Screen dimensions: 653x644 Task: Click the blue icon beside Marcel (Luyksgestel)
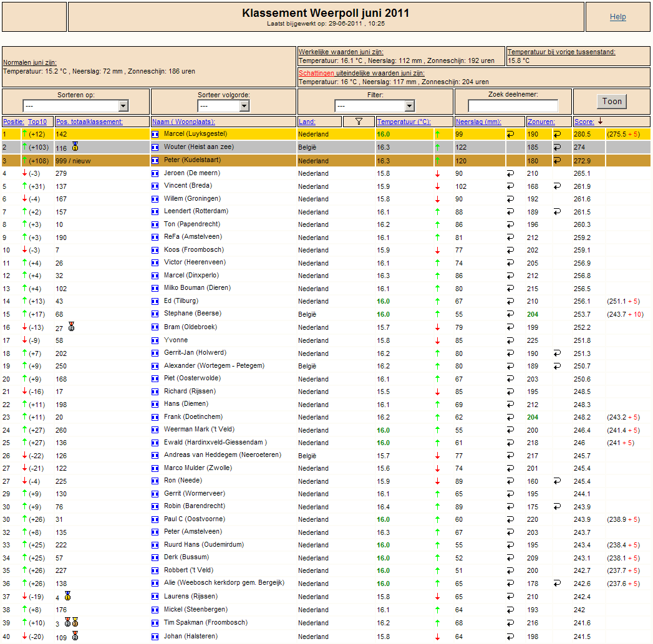(x=155, y=134)
